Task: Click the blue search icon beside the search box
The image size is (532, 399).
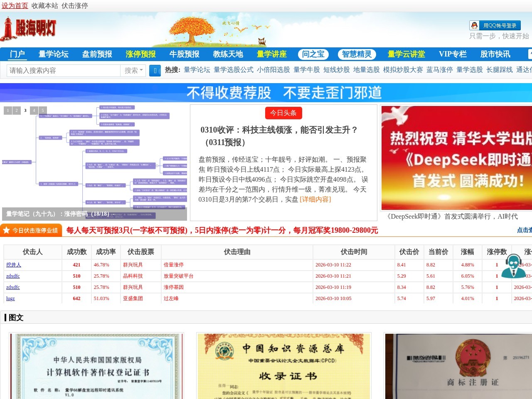Action: [155, 71]
